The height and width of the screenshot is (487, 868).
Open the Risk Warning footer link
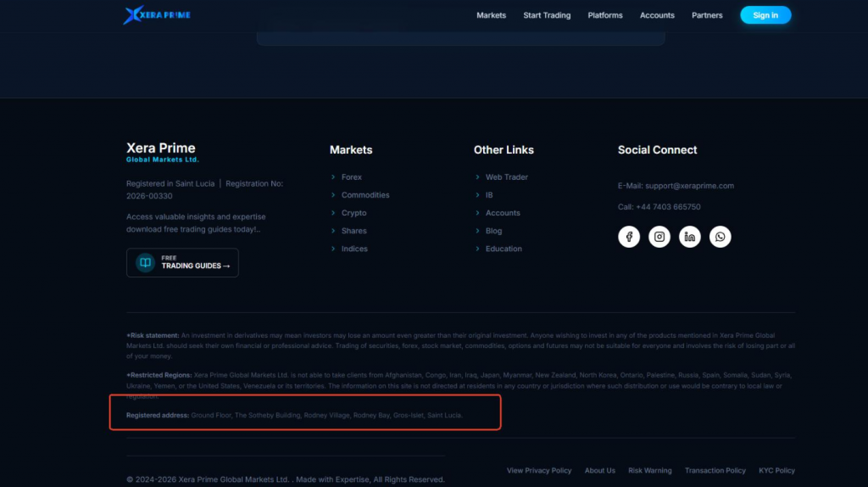point(650,470)
